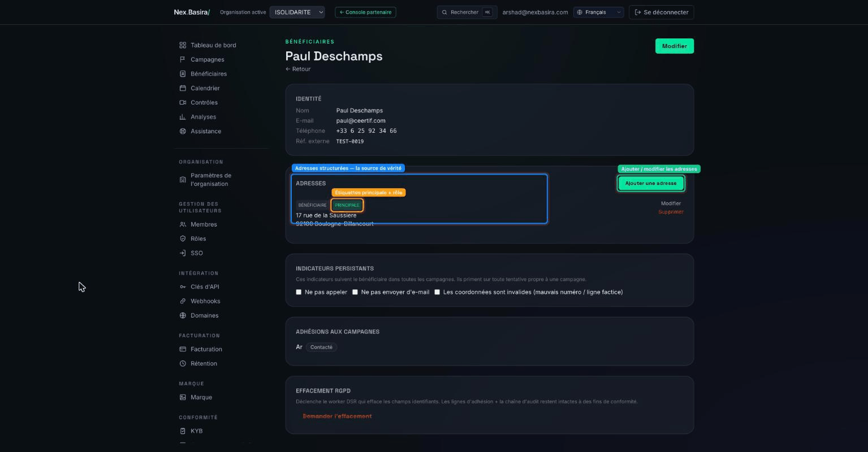Check Les coordonnées sont invalides box
868x452 pixels.
(x=437, y=292)
